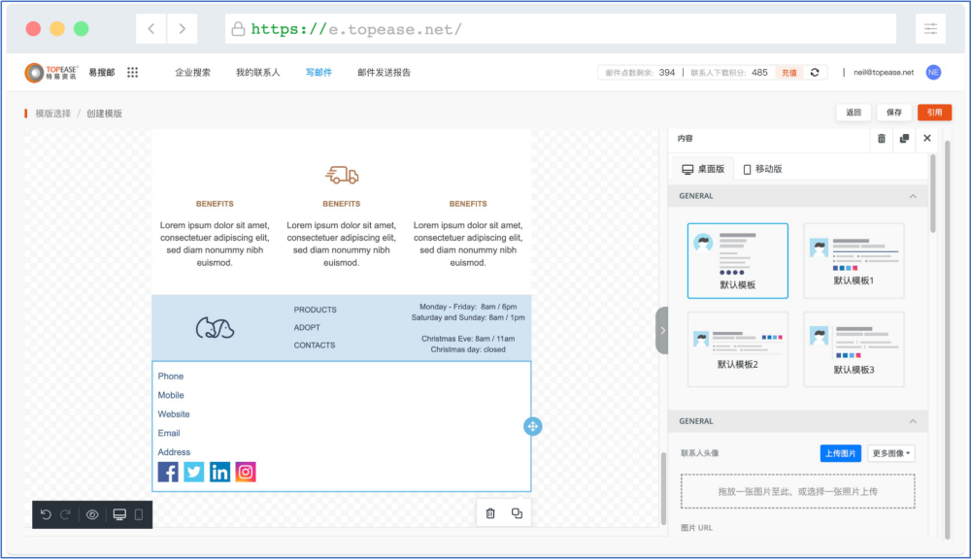Click the 保存 button
971x560 pixels.
(x=894, y=113)
